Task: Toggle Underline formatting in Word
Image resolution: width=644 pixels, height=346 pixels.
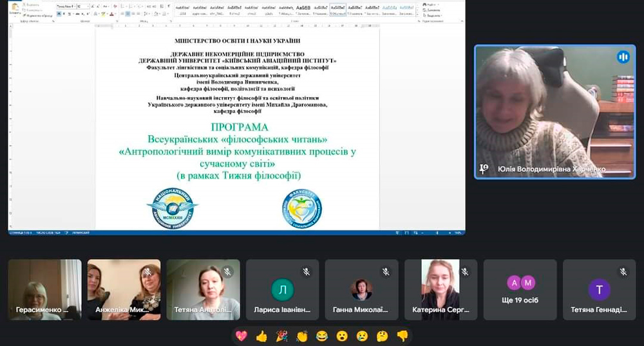Action: pos(70,14)
